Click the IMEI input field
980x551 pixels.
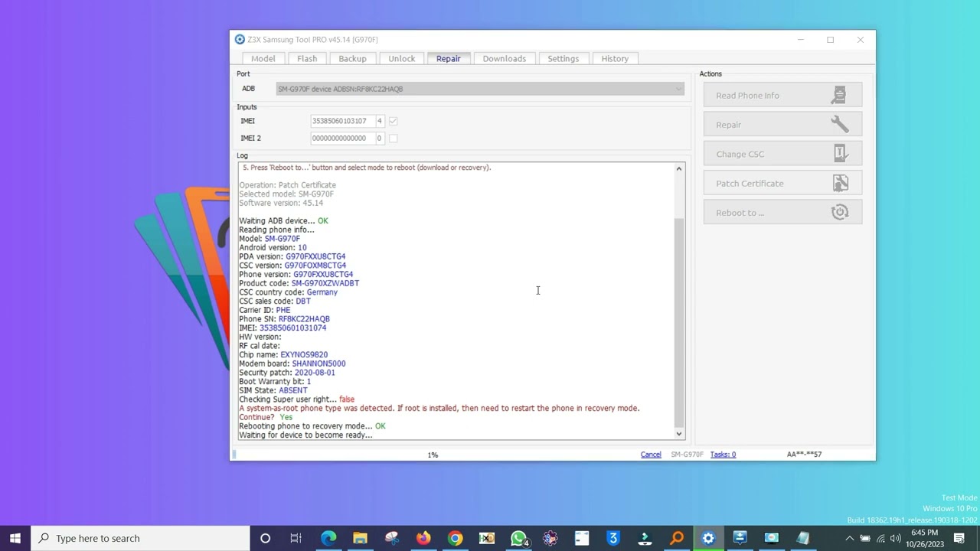pyautogui.click(x=341, y=121)
